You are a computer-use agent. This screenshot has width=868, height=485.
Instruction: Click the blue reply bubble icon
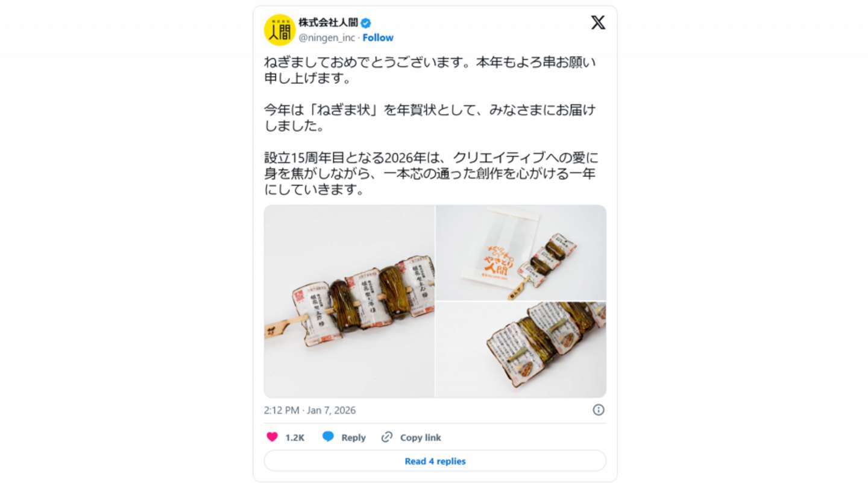328,437
